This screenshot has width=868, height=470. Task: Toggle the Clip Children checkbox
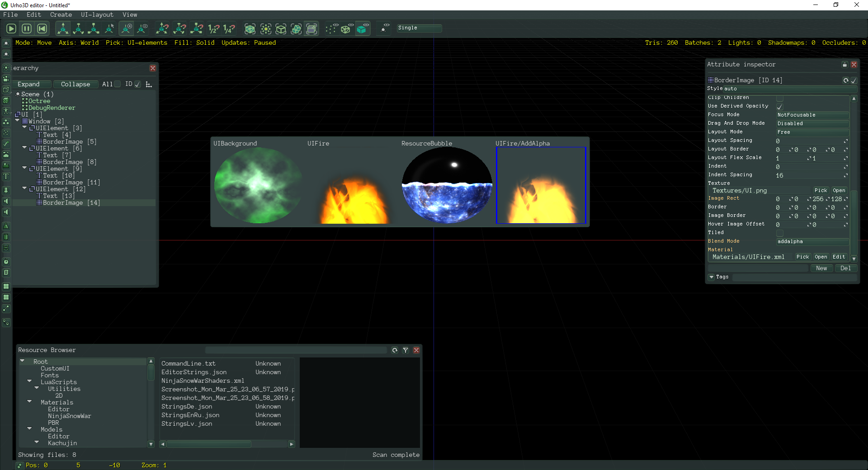click(x=780, y=99)
